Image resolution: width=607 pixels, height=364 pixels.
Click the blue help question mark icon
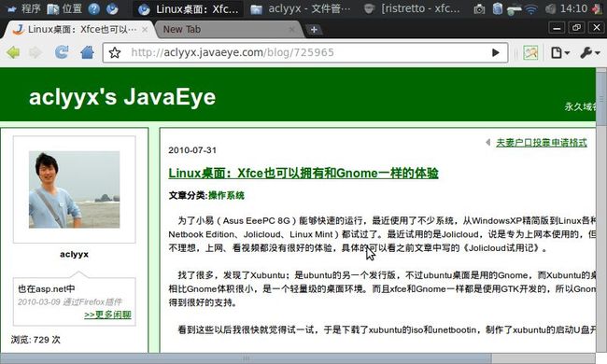[93, 8]
